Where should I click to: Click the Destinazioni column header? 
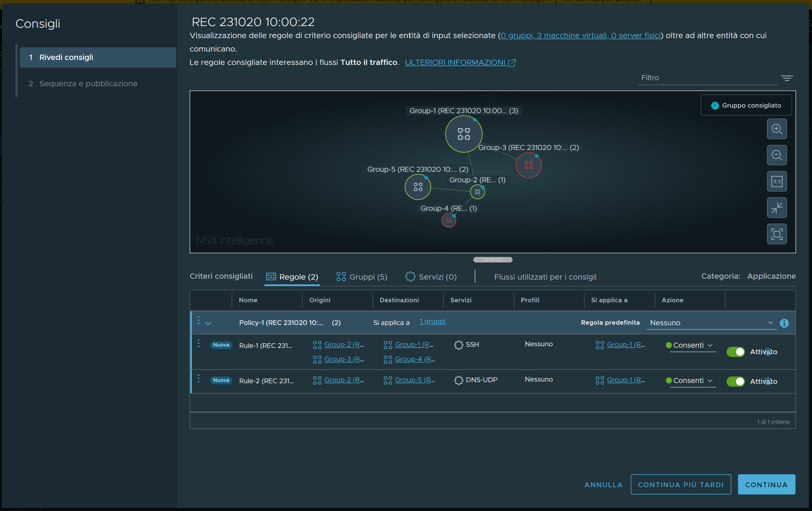[399, 300]
